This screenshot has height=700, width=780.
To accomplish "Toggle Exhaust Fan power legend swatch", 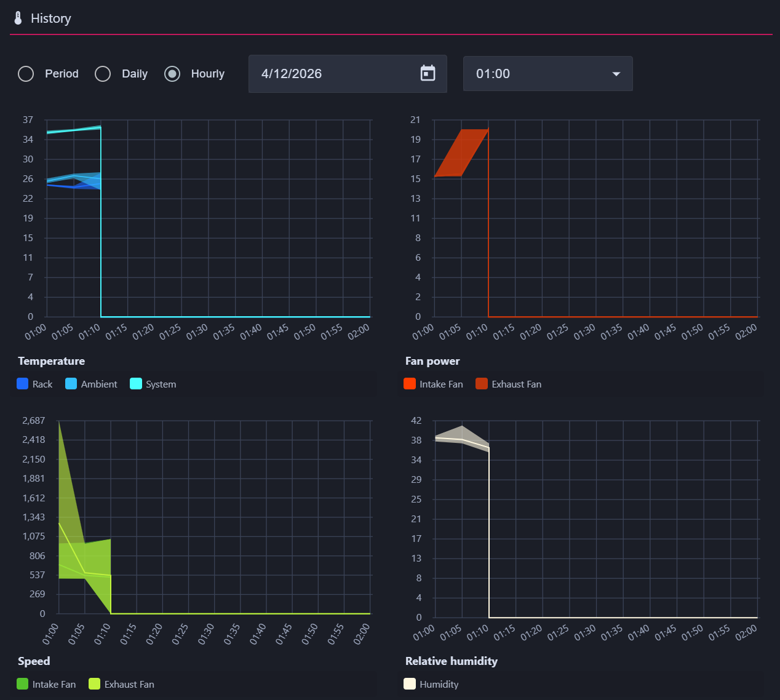I will 482,384.
